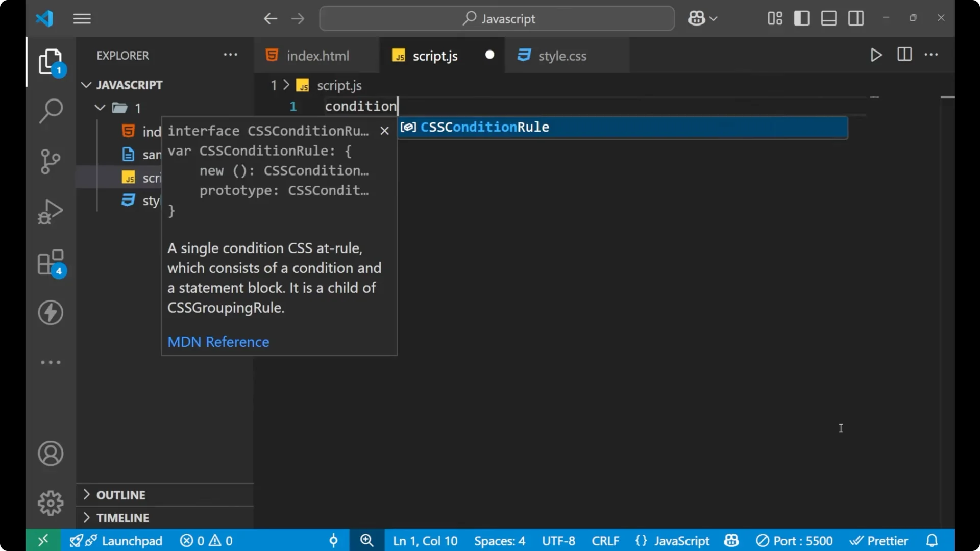Screen dimensions: 980x551
Task: Open the Customize Layout control
Action: tap(774, 18)
